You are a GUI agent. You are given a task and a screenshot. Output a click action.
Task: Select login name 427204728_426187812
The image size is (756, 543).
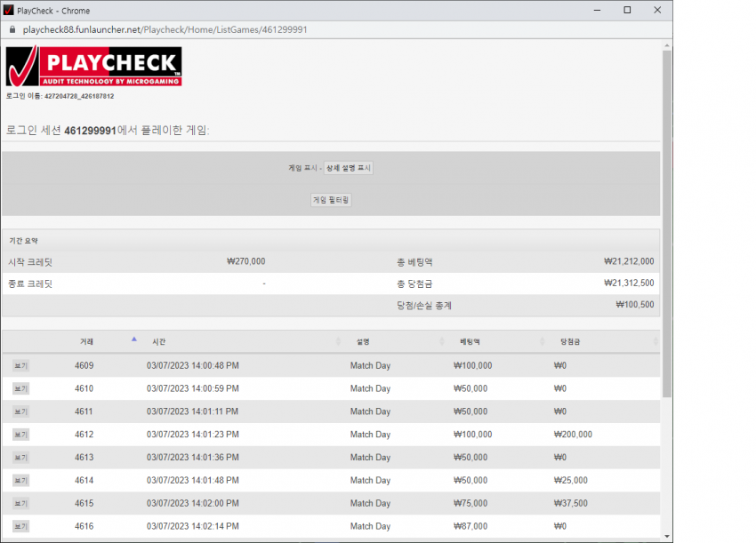pyautogui.click(x=79, y=96)
